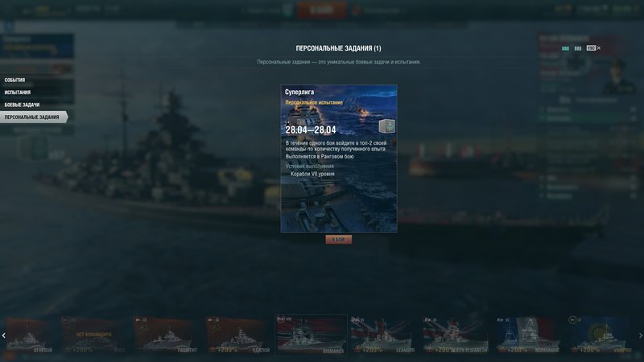
Task: Show next ships with right carousel arrow
Action: (x=641, y=335)
